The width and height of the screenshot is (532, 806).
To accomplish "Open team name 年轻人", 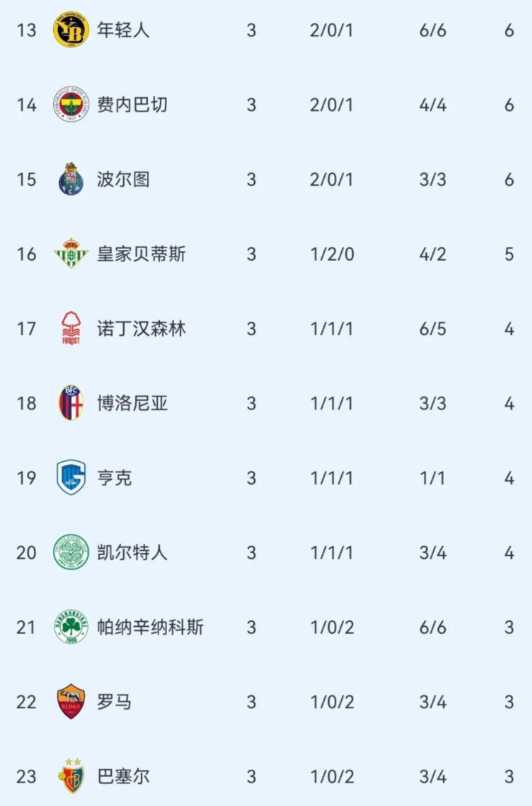I will click(x=123, y=30).
